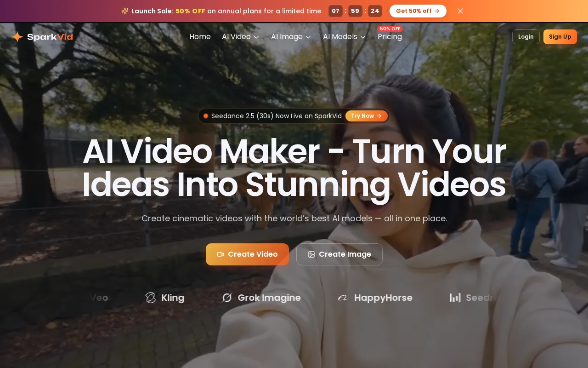Click the countdown seconds box showing 24
The width and height of the screenshot is (588, 368).
pos(375,11)
